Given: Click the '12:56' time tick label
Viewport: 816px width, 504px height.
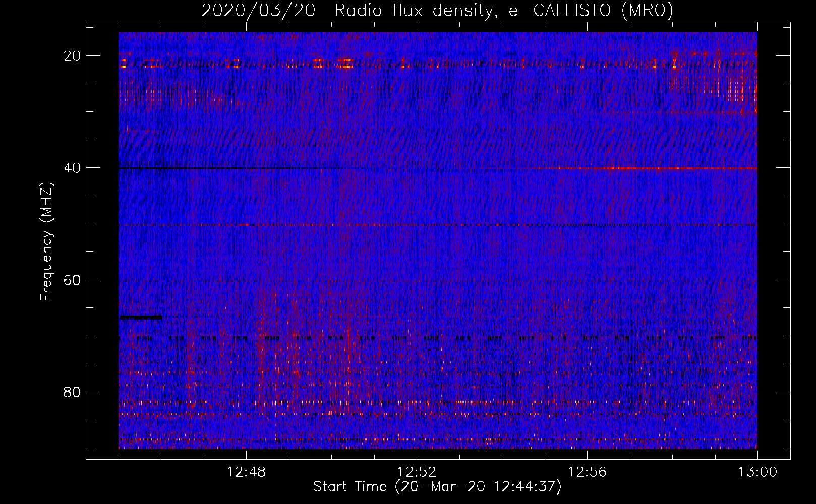Looking at the screenshot, I should click(x=587, y=472).
